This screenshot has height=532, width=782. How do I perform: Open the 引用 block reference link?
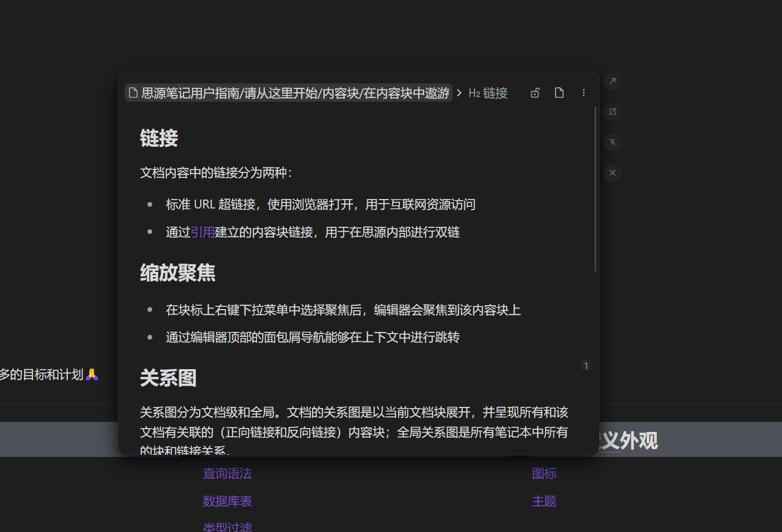(202, 232)
